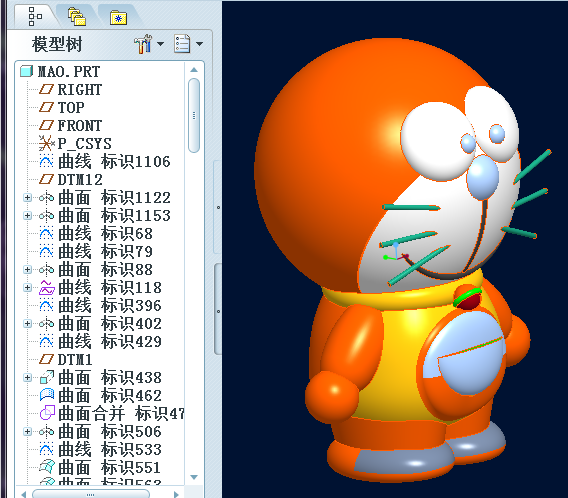
Task: Select the TOP datum plane icon
Action: tap(46, 107)
